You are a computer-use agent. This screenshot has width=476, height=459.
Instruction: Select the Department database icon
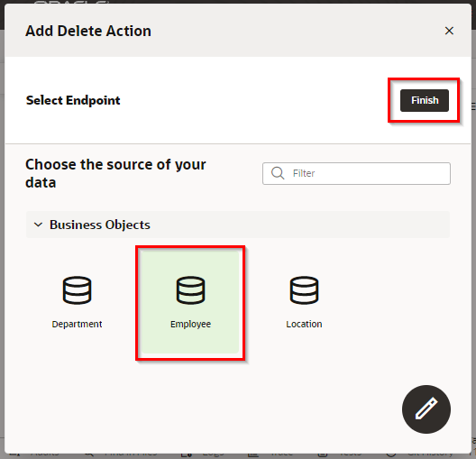coord(77,290)
